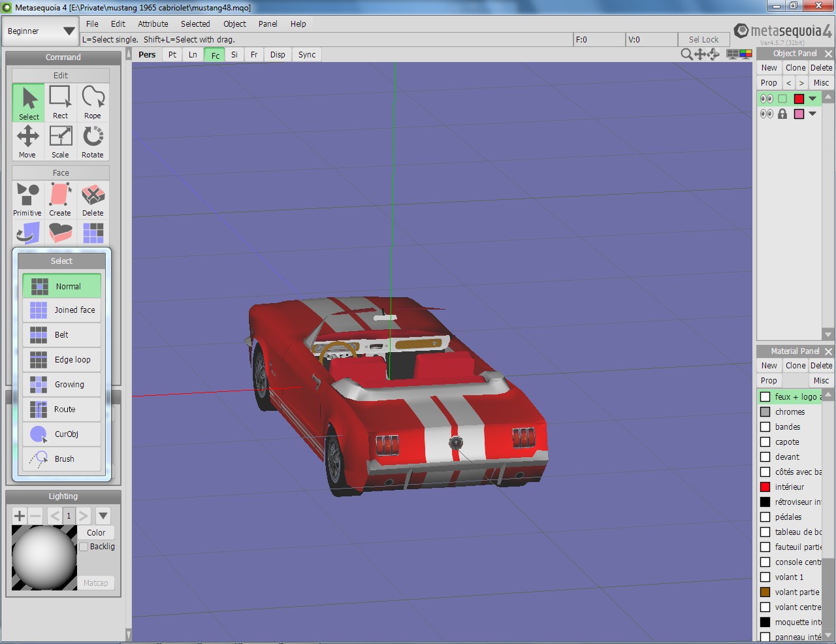Choose the Delete face tool
836x644 pixels.
coord(93,199)
